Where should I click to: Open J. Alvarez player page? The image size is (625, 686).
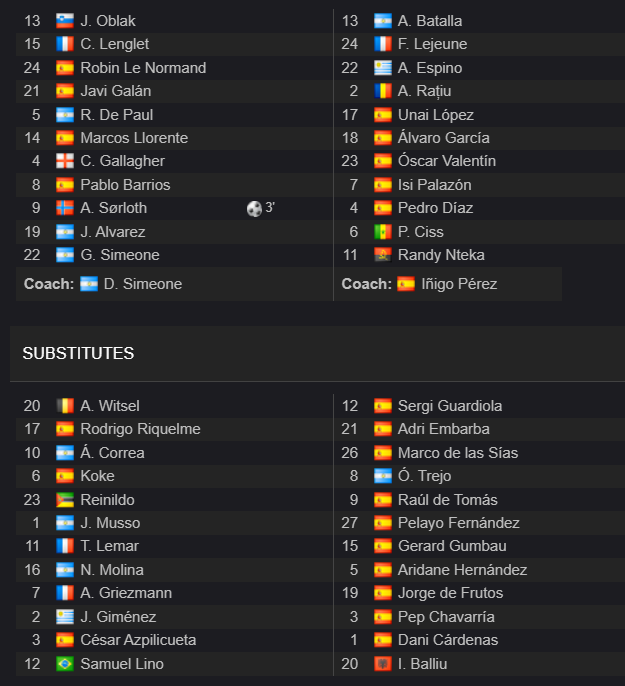pos(113,232)
